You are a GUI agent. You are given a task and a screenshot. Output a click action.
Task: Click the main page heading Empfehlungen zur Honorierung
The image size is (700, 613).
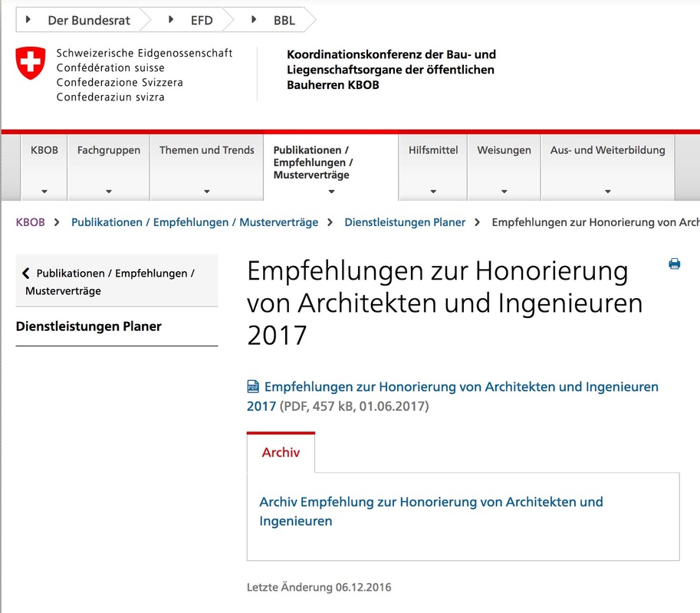tap(445, 303)
